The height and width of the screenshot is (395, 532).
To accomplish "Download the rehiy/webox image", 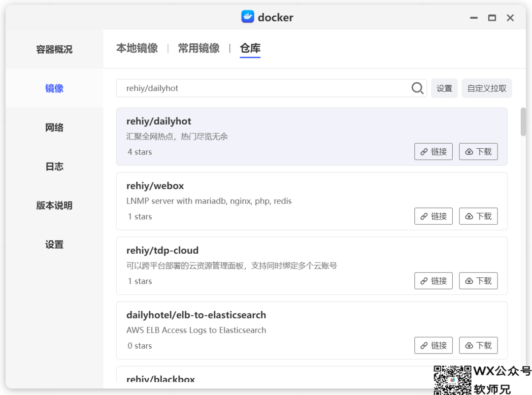I will [478, 216].
